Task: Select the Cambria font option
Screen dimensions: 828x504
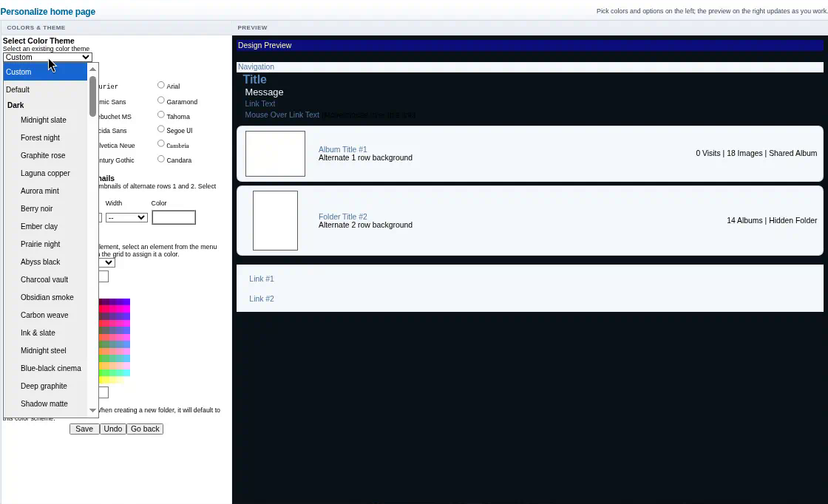Action: click(x=161, y=143)
